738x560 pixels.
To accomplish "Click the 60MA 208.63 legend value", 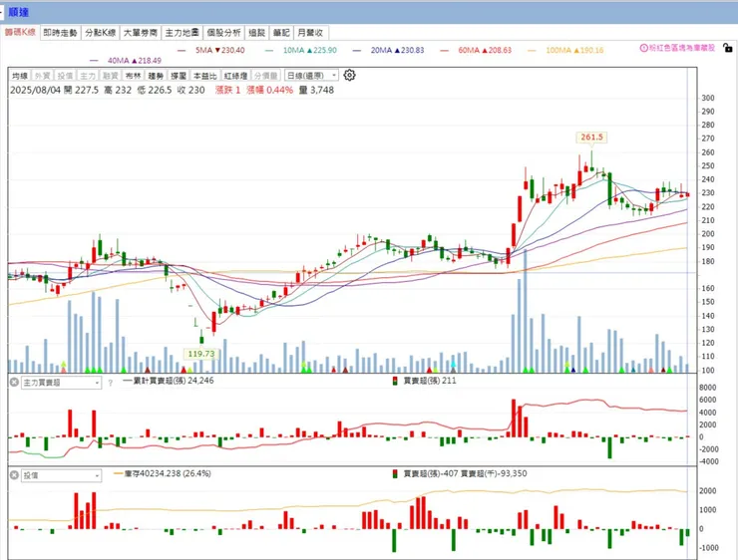I will pyautogui.click(x=485, y=50).
